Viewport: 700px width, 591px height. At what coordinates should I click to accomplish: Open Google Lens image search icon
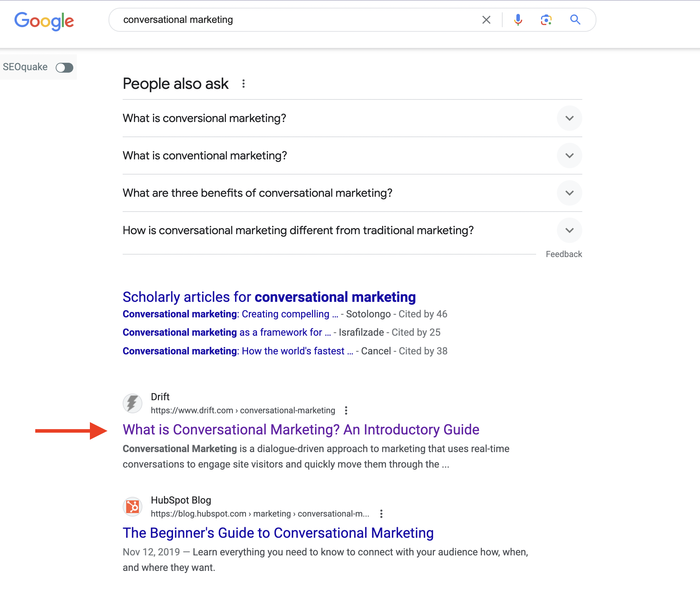coord(546,20)
